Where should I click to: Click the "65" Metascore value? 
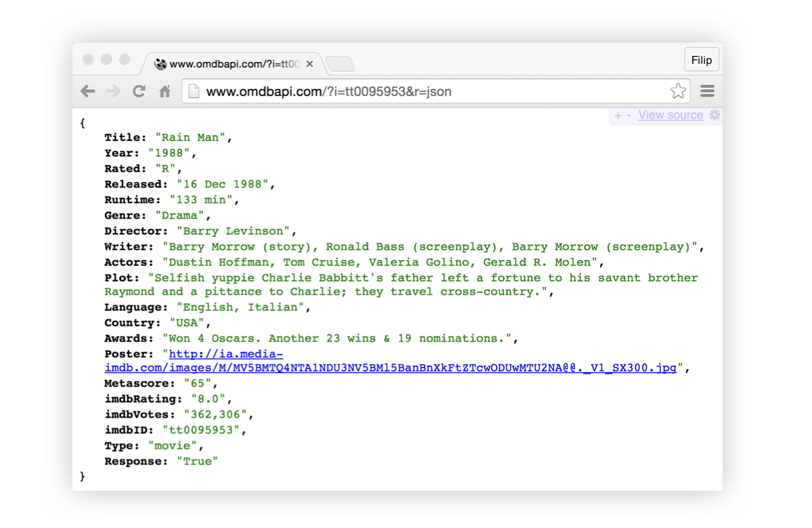tap(198, 384)
